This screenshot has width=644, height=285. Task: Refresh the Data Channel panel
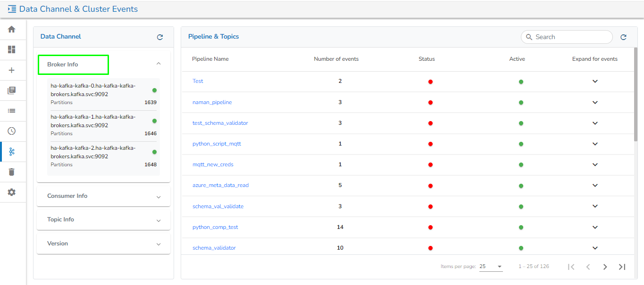(x=160, y=37)
